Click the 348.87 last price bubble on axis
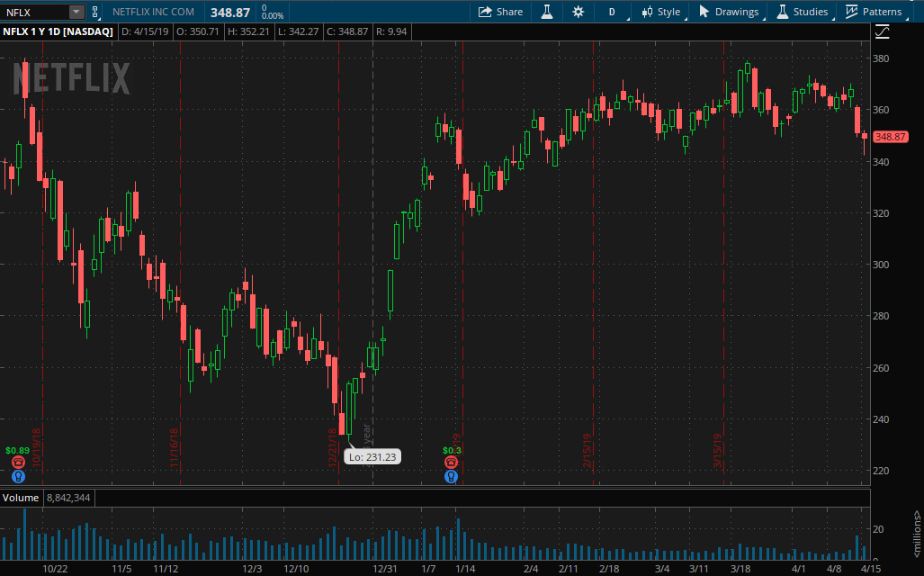The image size is (924, 576). (890, 137)
